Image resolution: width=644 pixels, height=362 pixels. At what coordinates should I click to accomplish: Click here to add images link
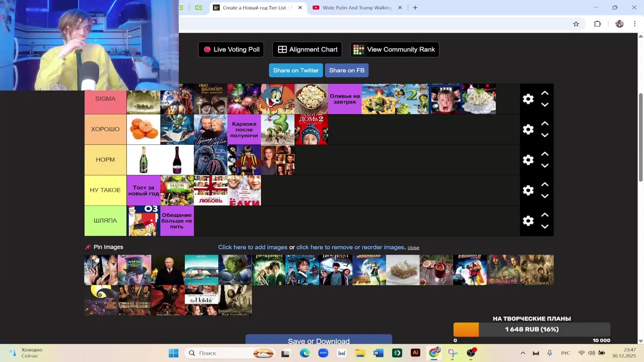[x=253, y=247]
